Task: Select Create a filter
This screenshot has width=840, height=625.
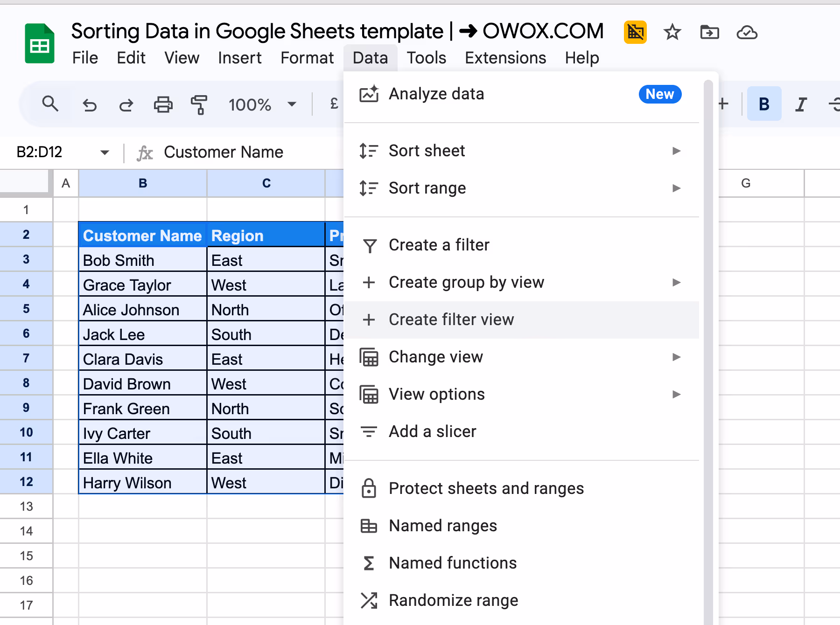Action: [439, 244]
